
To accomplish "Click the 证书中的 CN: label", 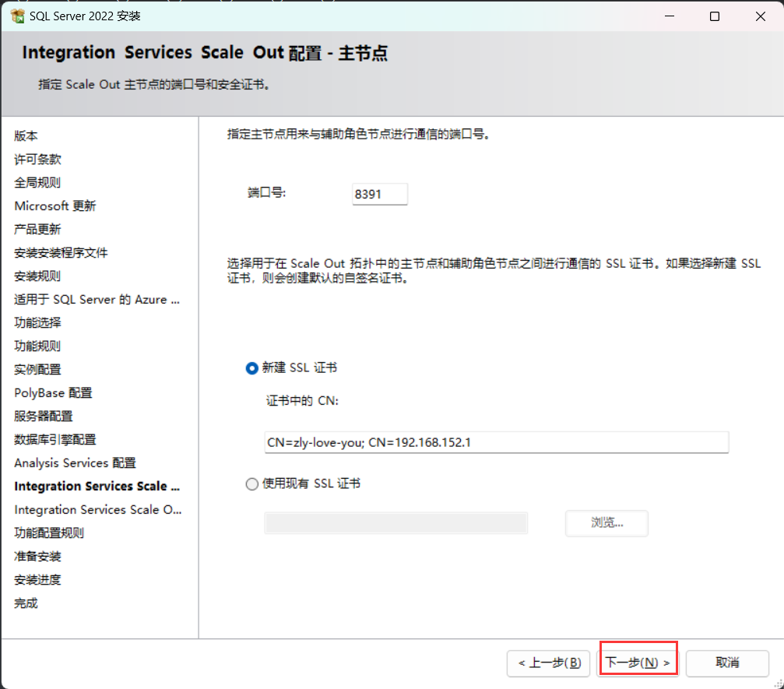I will tap(302, 401).
